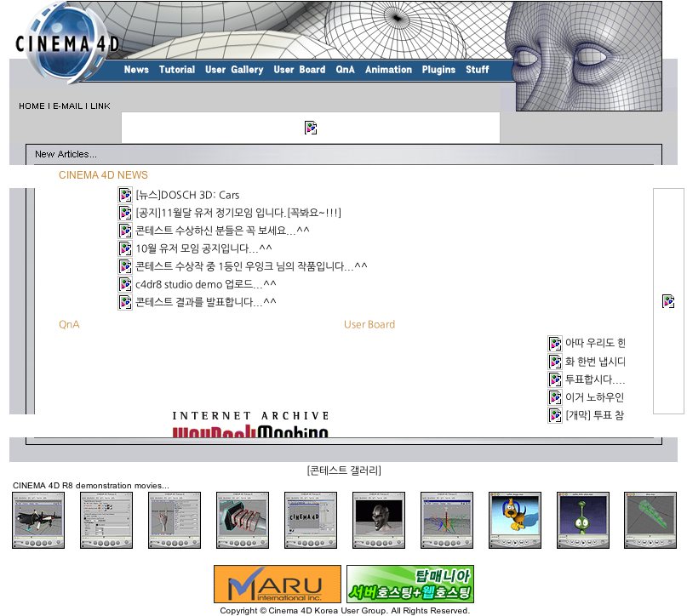This screenshot has height=616, width=687.
Task: Open the 콘테스트 갤러리 link
Action: point(344,471)
